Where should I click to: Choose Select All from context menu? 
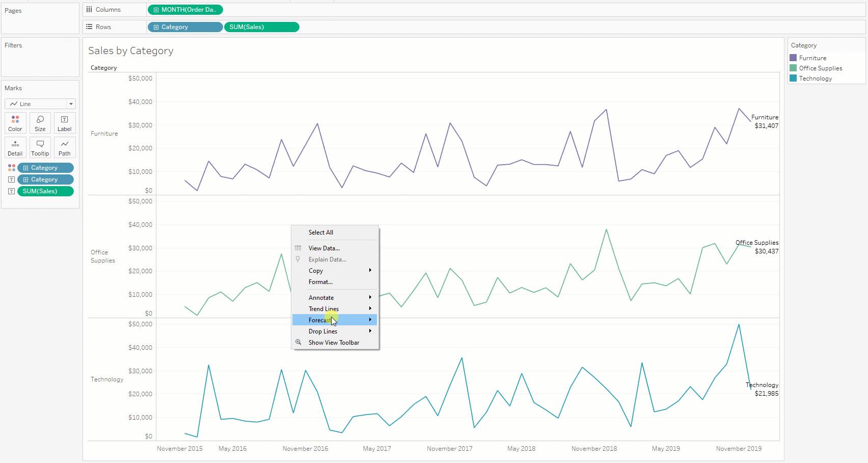(x=321, y=232)
